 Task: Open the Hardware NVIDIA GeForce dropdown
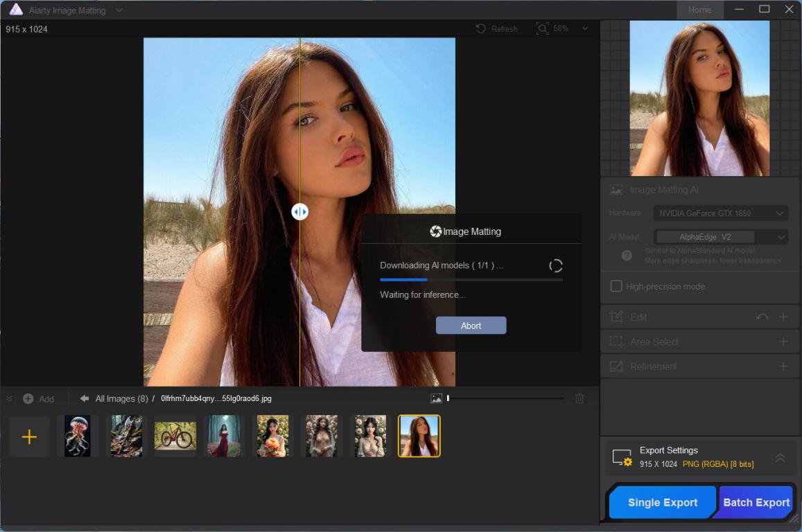point(720,213)
